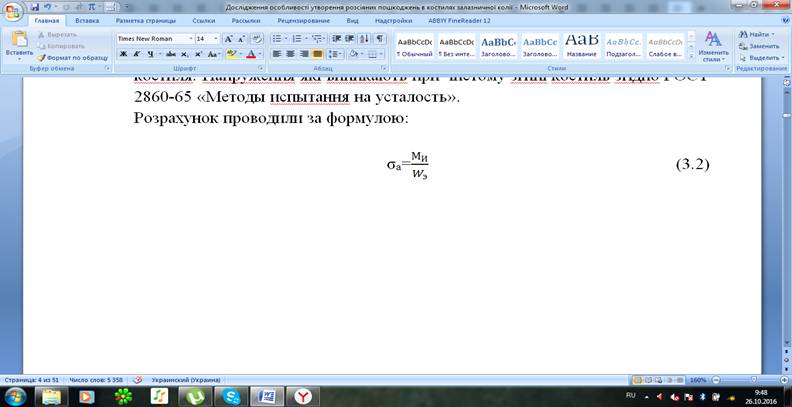Save the document from the quick access toolbar
The image size is (792, 407).
[x=34, y=6]
